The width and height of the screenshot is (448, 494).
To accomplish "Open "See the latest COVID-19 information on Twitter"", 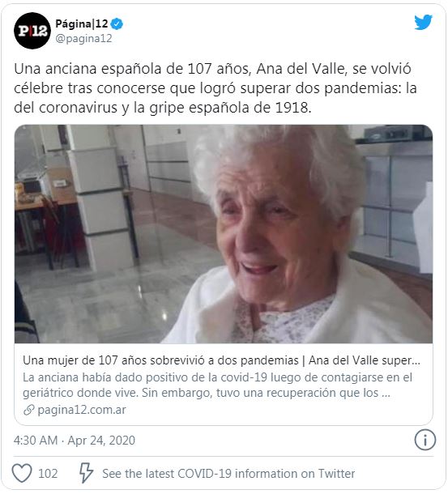I will click(x=228, y=474).
